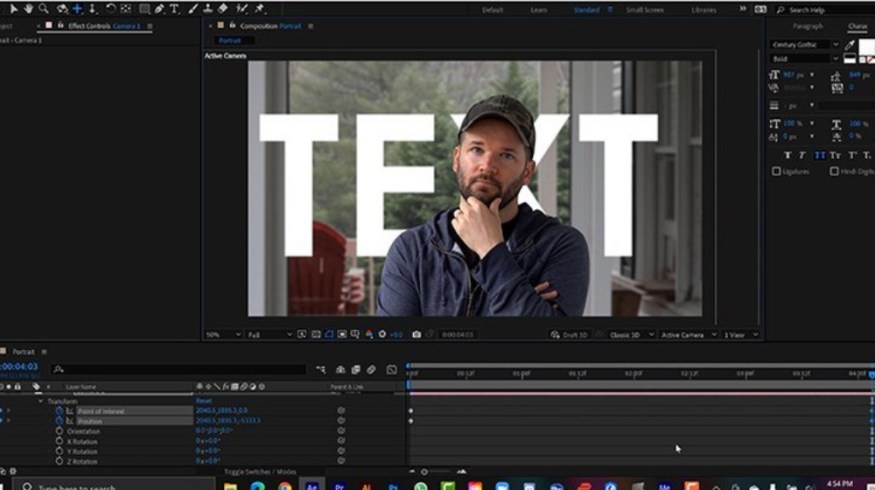The height and width of the screenshot is (490, 875).
Task: Click Toggle Switches / Modes button
Action: pyautogui.click(x=260, y=470)
